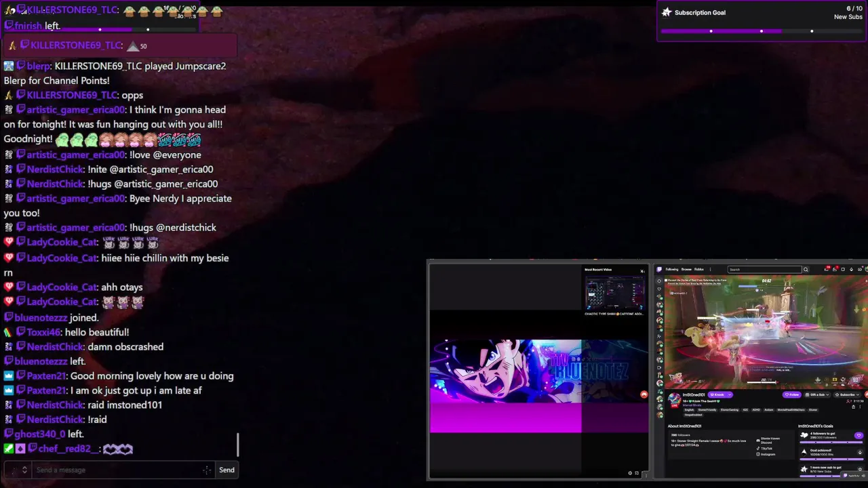Open the three-dot menu beside Roblox
Image resolution: width=868 pixels, height=488 pixels.
pos(710,269)
